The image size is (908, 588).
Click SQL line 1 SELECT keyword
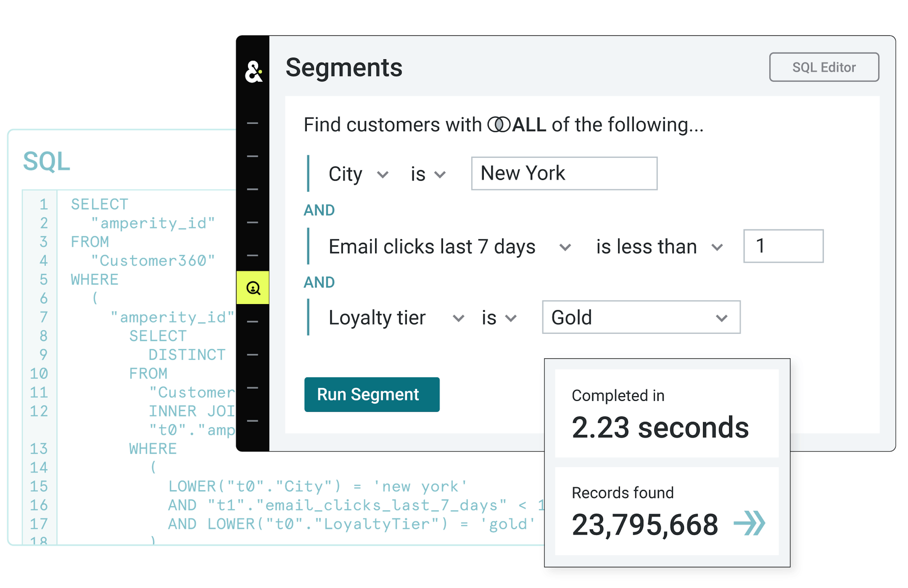click(x=100, y=205)
